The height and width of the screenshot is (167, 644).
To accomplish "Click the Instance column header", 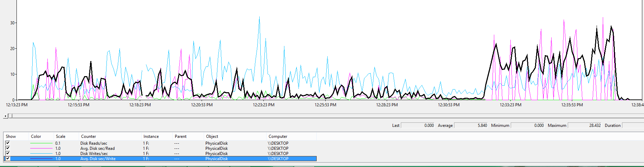I will pyautogui.click(x=151, y=136).
